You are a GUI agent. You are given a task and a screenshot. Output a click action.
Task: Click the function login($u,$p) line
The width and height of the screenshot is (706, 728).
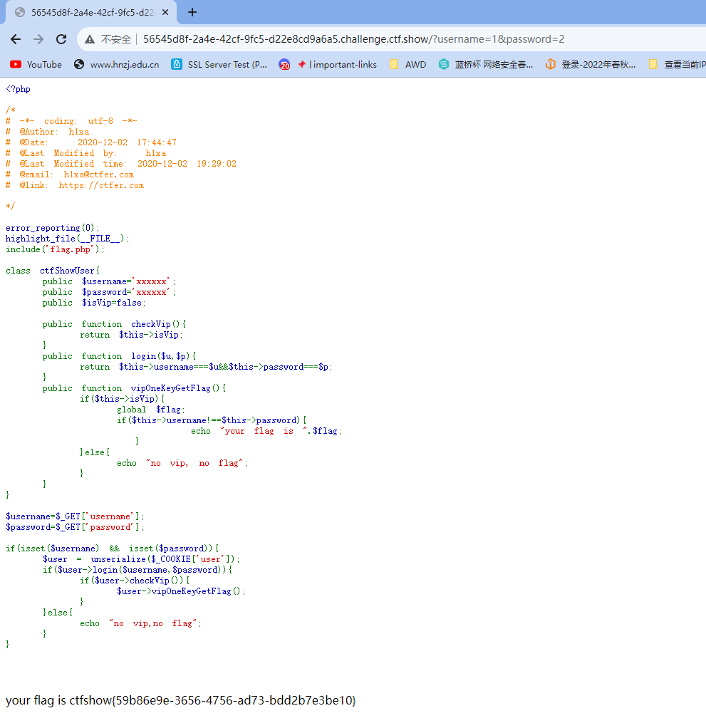(x=119, y=356)
